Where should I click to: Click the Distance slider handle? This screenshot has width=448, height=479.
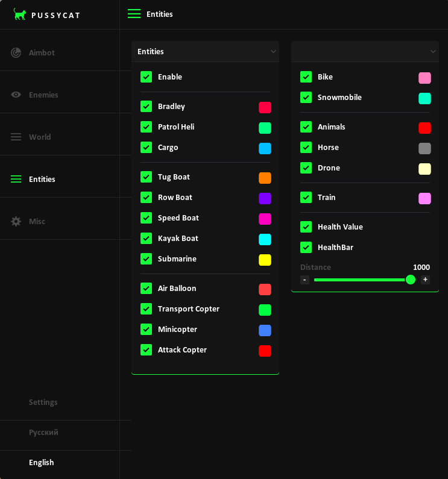(411, 280)
